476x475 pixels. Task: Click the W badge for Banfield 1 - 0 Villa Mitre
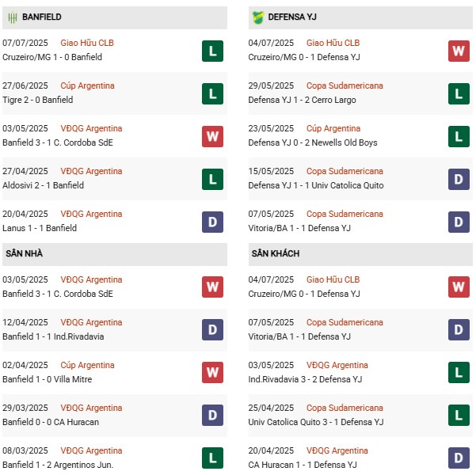click(212, 373)
